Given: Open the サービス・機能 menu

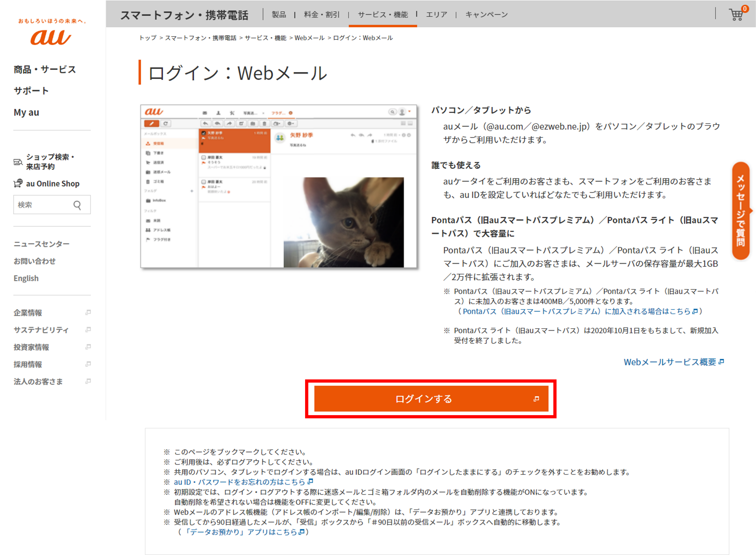Looking at the screenshot, I should [x=383, y=14].
